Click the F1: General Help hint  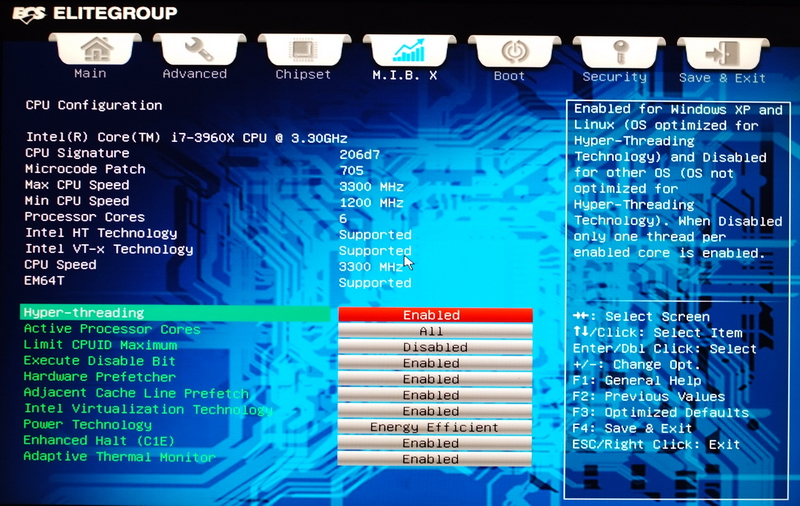[x=637, y=381]
